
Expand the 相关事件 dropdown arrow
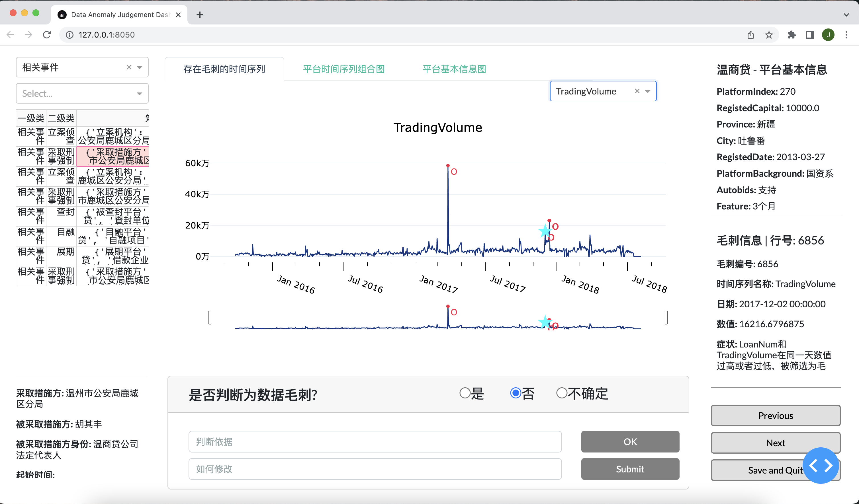140,67
